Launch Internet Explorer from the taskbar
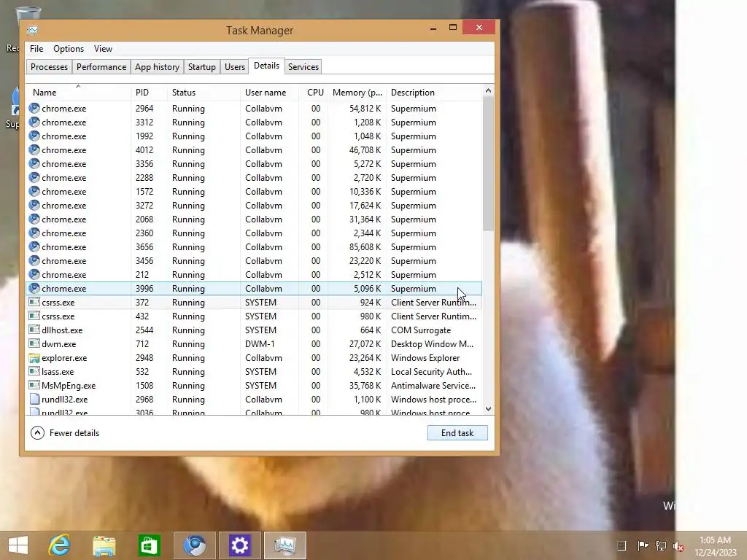This screenshot has height=560, width=747. [60, 545]
